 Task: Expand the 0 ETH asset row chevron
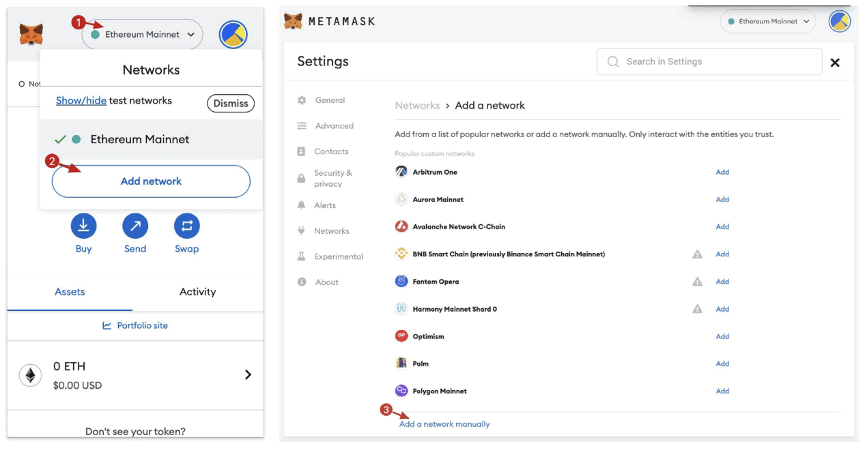pyautogui.click(x=248, y=374)
